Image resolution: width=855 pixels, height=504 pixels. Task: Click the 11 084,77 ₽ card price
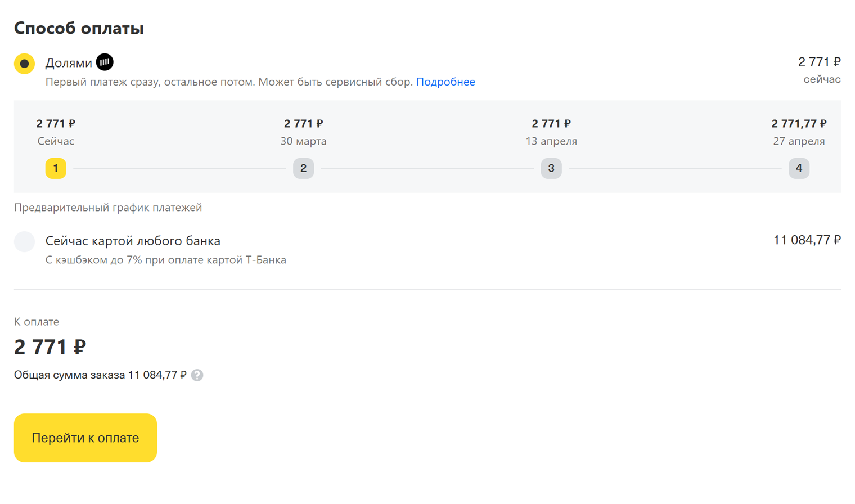click(807, 240)
